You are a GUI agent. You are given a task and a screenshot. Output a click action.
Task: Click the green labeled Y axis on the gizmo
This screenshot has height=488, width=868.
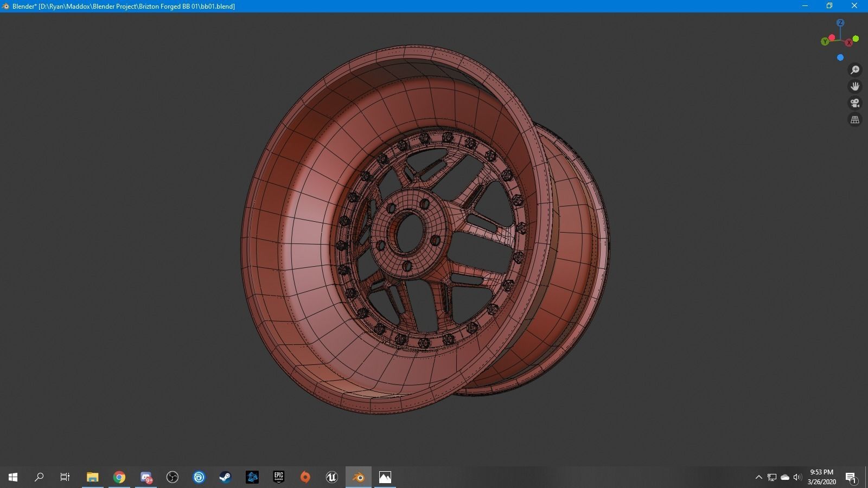point(825,41)
